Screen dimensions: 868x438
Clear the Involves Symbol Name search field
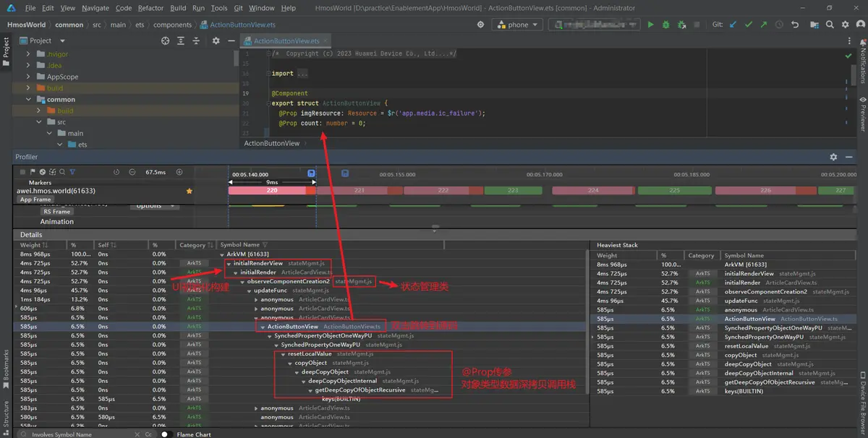[x=137, y=434]
